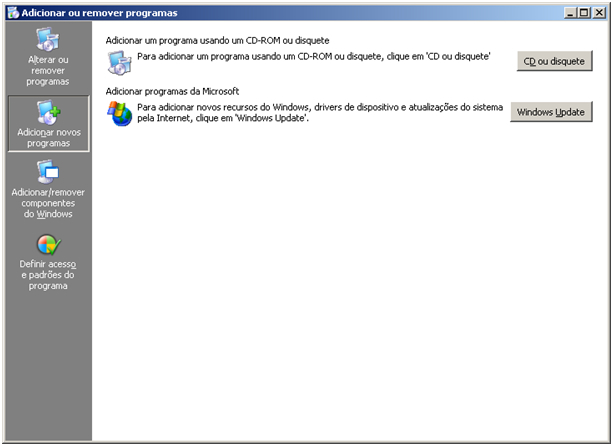
Task: Choose the 'Adicionar novos programas' text label
Action: [x=48, y=137]
